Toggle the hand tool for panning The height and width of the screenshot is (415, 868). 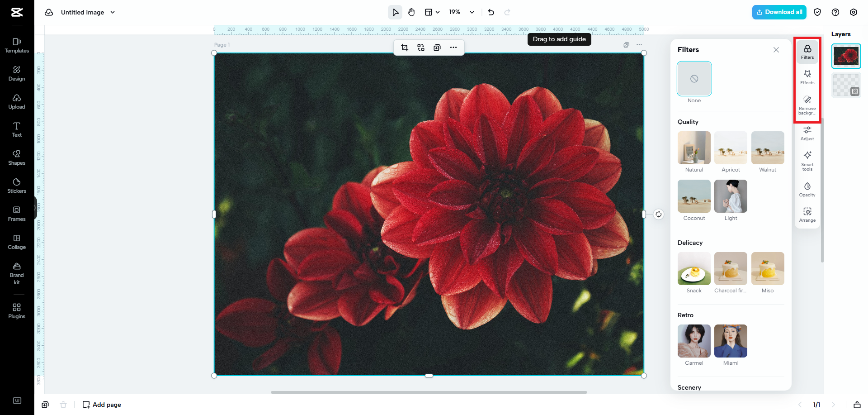pos(411,12)
